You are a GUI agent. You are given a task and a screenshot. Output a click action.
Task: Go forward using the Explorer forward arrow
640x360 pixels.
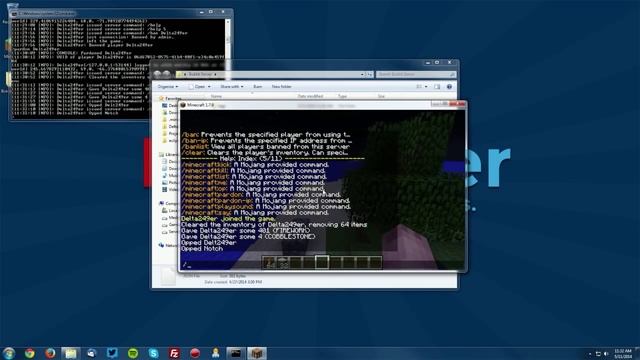point(167,74)
